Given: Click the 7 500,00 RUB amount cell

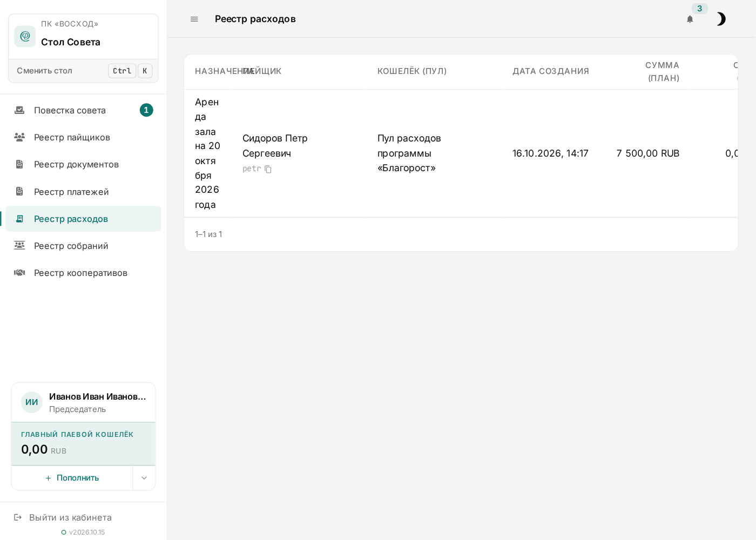Looking at the screenshot, I should pos(648,153).
